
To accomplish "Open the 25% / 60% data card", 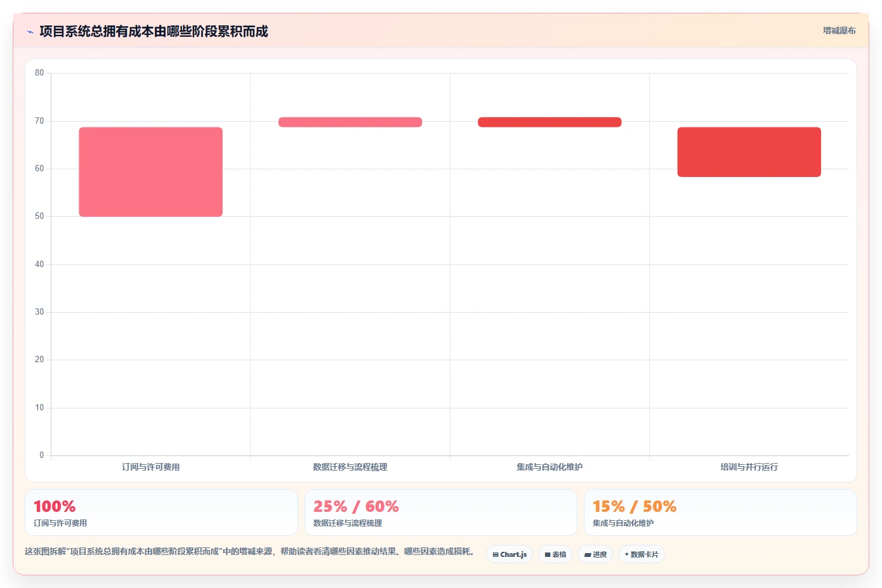I will click(x=441, y=513).
